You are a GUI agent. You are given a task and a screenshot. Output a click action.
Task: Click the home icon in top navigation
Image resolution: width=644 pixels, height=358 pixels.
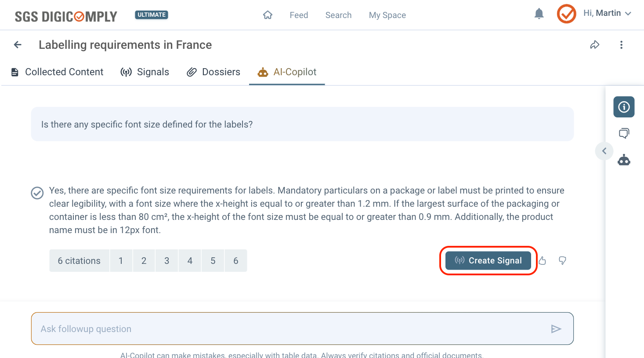pos(268,15)
